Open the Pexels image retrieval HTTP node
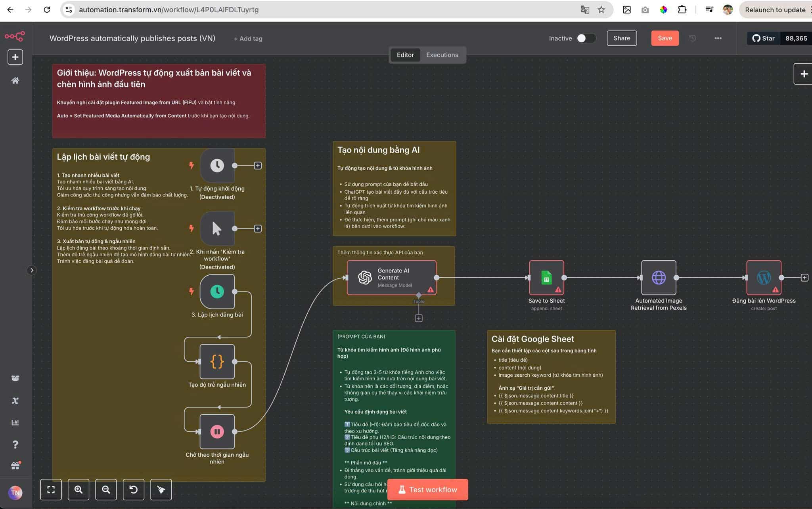 click(659, 278)
